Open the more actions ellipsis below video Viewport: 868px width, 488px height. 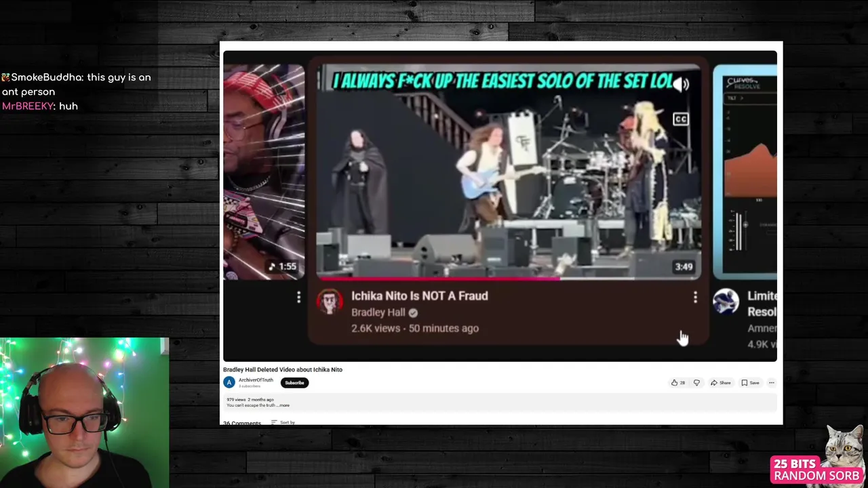point(771,383)
